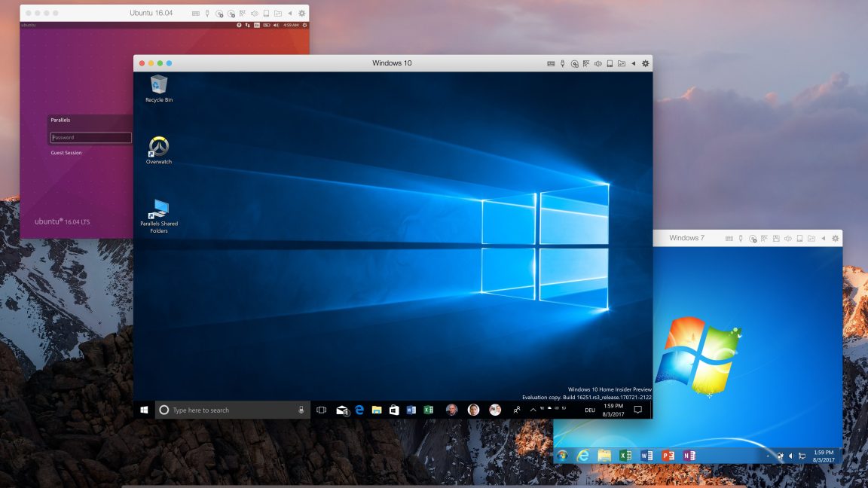This screenshot has height=488, width=868.
Task: Click keyboard icon in Ubuntu 16.04 title bar
Action: (195, 14)
